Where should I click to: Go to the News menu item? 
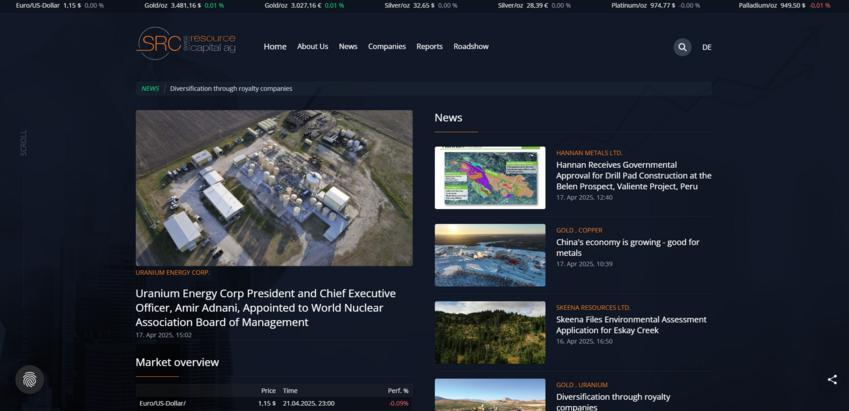(348, 47)
